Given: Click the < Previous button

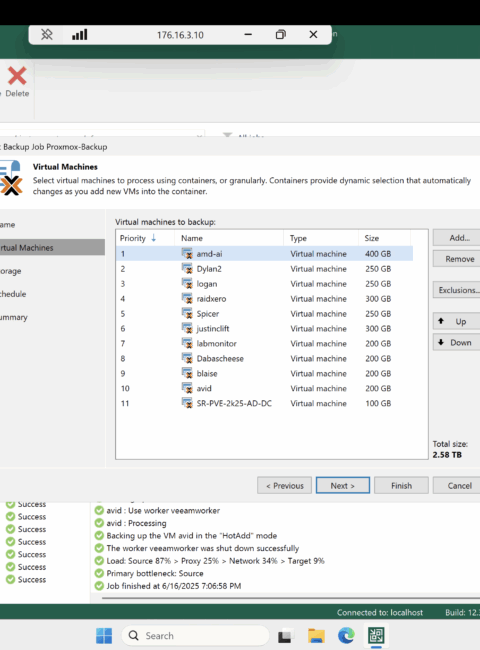Looking at the screenshot, I should [x=284, y=485].
